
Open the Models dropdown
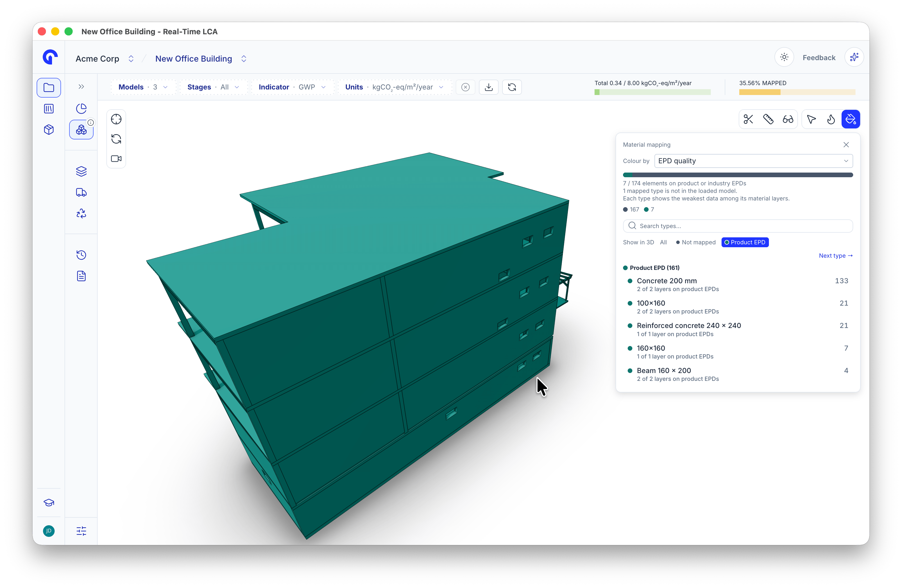coord(143,87)
